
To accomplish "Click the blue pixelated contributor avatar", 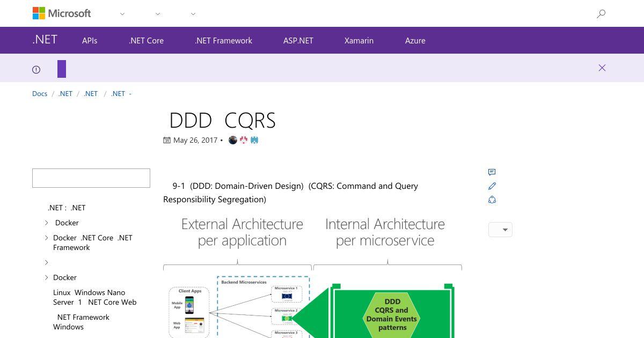I will tap(254, 140).
